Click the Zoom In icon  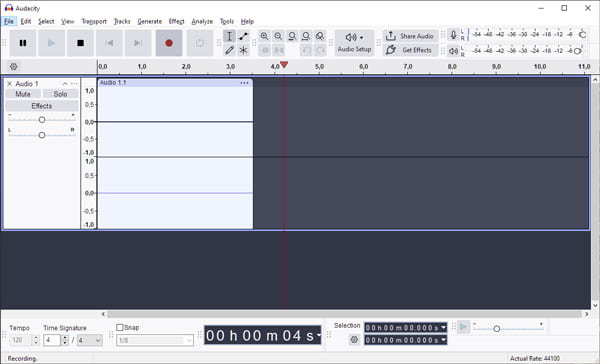[264, 36]
